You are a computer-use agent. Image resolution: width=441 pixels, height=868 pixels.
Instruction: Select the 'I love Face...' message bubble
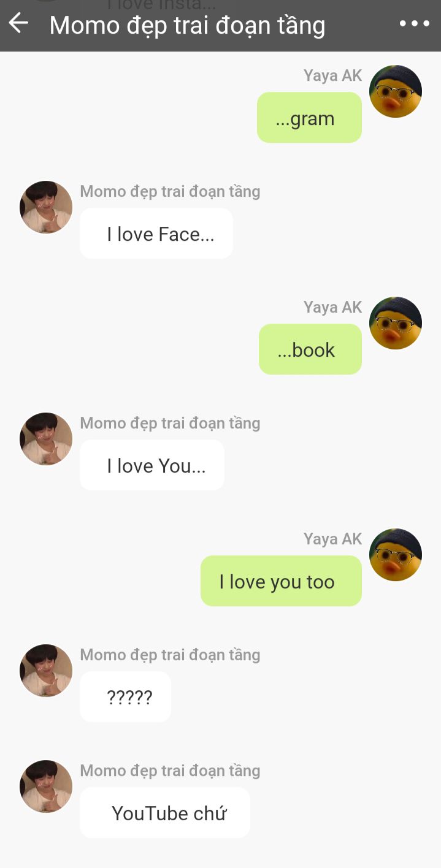point(156,234)
